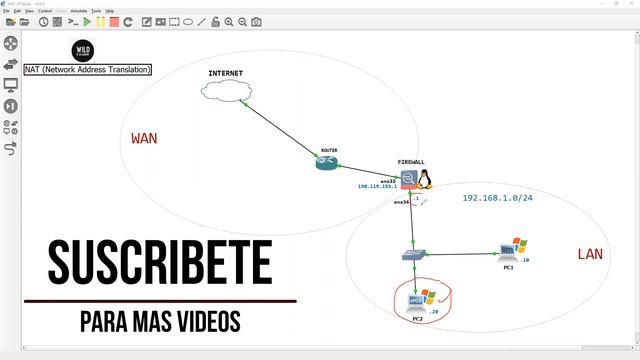Click the round WILD logo image
This screenshot has height=360, width=640.
click(83, 51)
